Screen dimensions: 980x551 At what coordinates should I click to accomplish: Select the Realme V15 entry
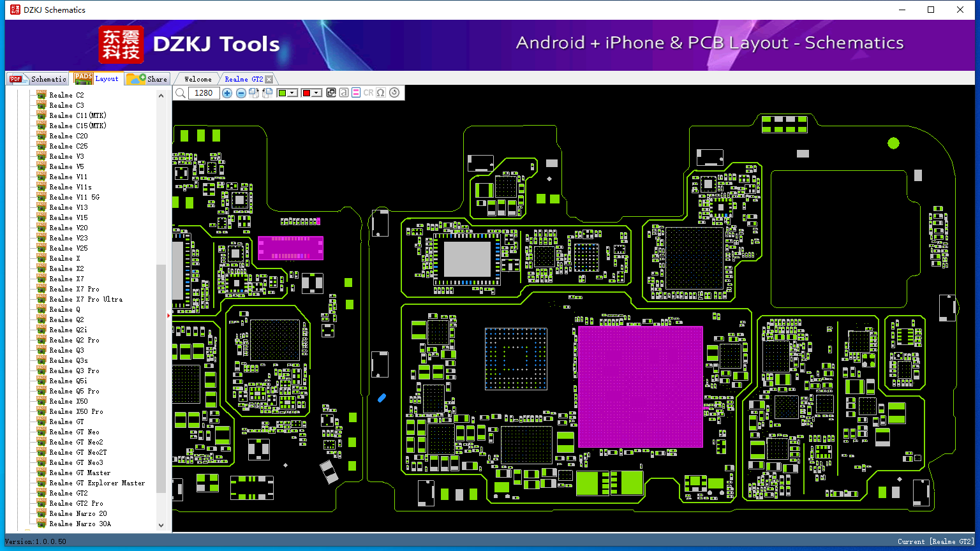point(69,217)
